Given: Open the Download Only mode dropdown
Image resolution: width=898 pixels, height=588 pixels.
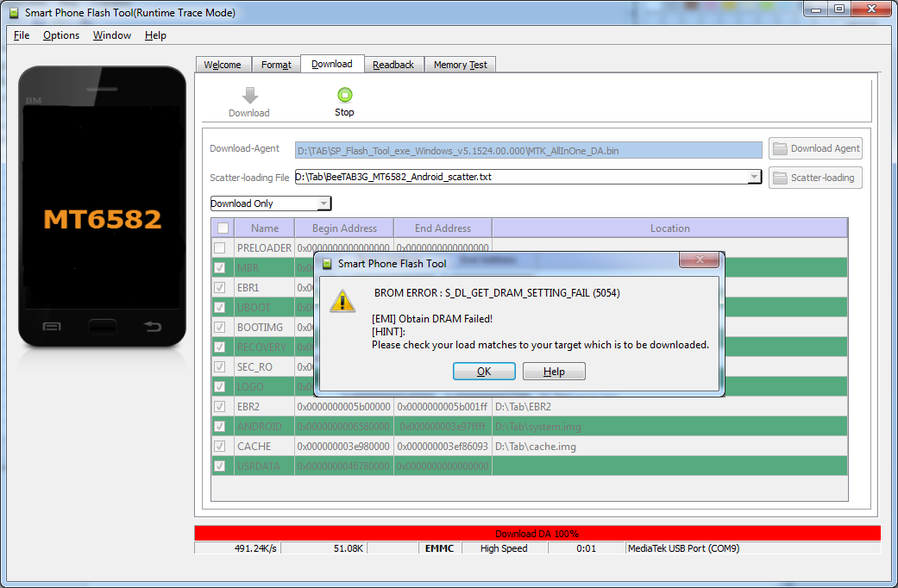Looking at the screenshot, I should (270, 203).
